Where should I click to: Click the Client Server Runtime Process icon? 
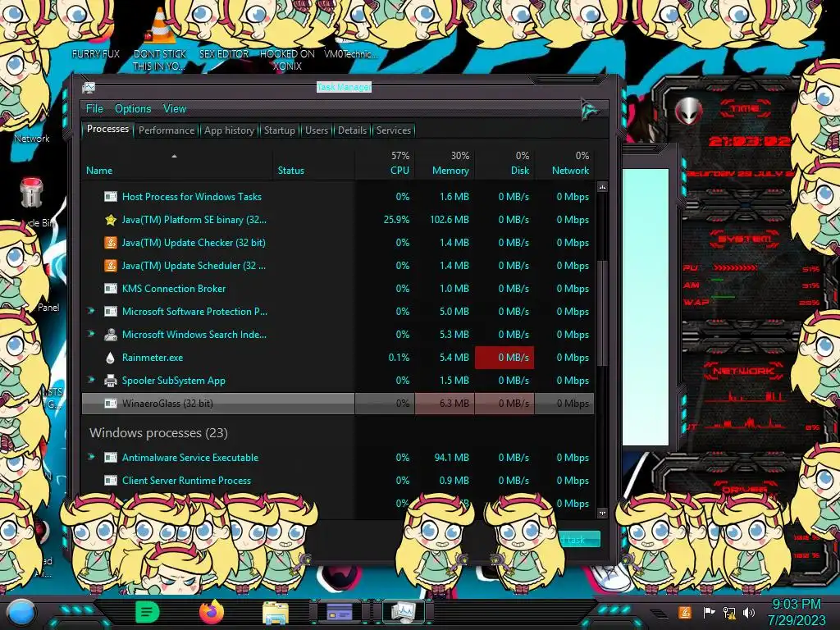point(111,481)
